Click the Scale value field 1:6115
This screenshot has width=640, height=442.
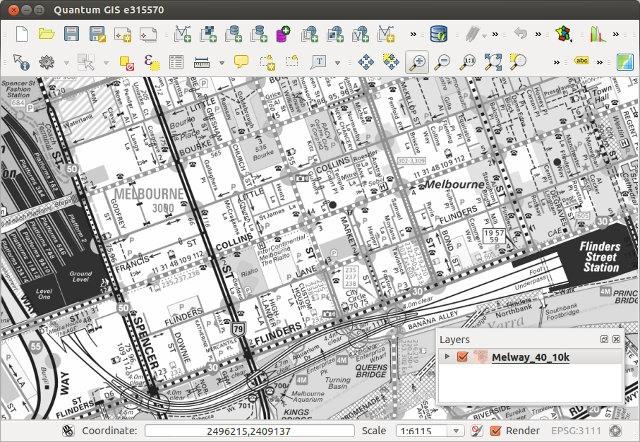[423, 431]
